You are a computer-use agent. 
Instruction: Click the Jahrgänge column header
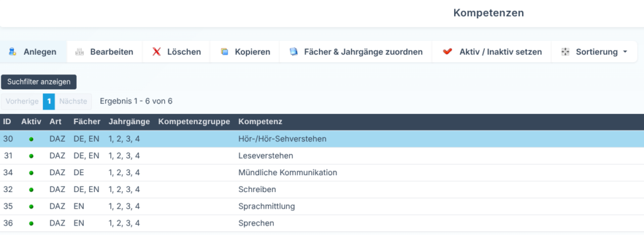(130, 122)
